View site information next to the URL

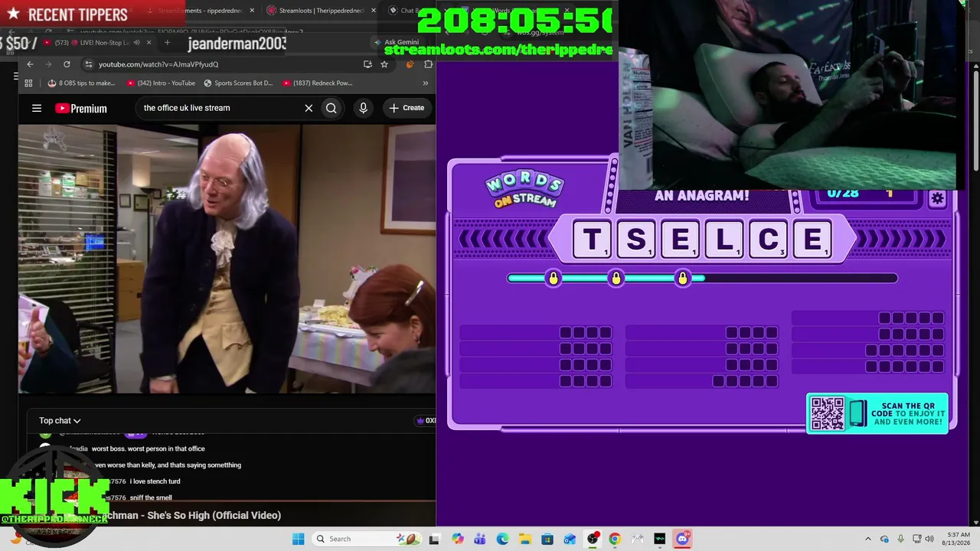(x=89, y=64)
